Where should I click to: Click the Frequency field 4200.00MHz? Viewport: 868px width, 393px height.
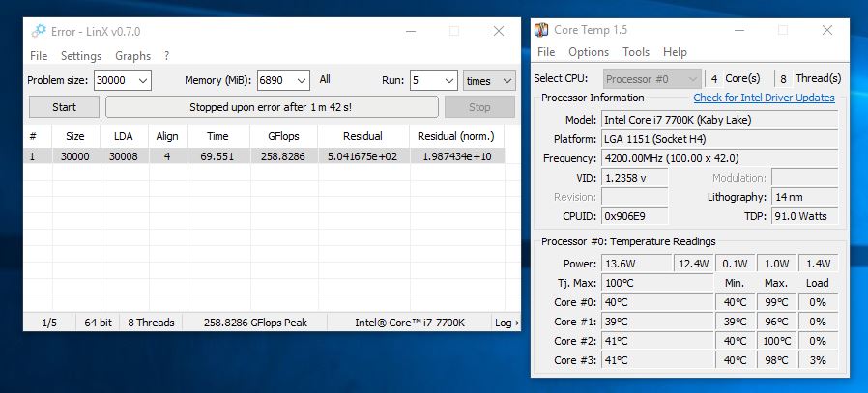[720, 158]
